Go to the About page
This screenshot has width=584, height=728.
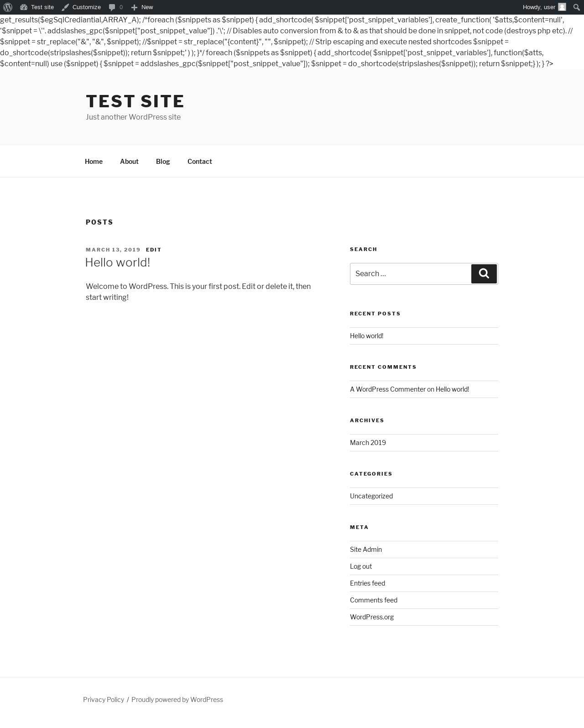click(129, 162)
